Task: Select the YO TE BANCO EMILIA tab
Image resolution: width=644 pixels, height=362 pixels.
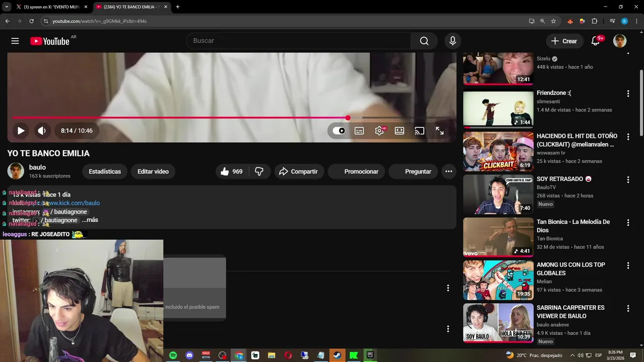Action: coord(132,7)
